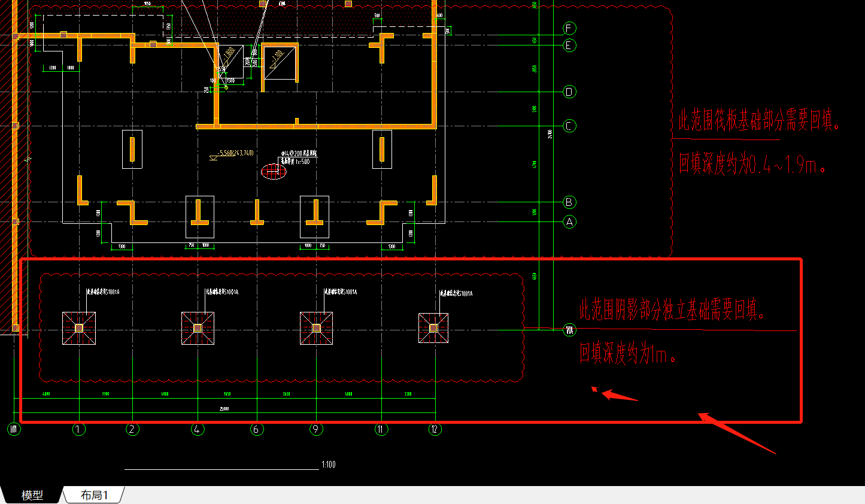
Task: Click the red note 此范围筏板基础部分需要回填
Action: point(759,120)
